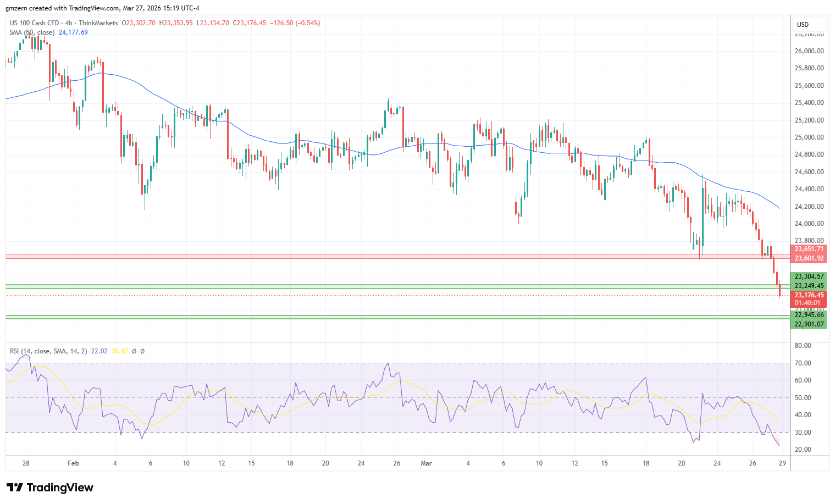Click the red 23,601.92 price label
This screenshot has height=504, width=835.
[809, 258]
